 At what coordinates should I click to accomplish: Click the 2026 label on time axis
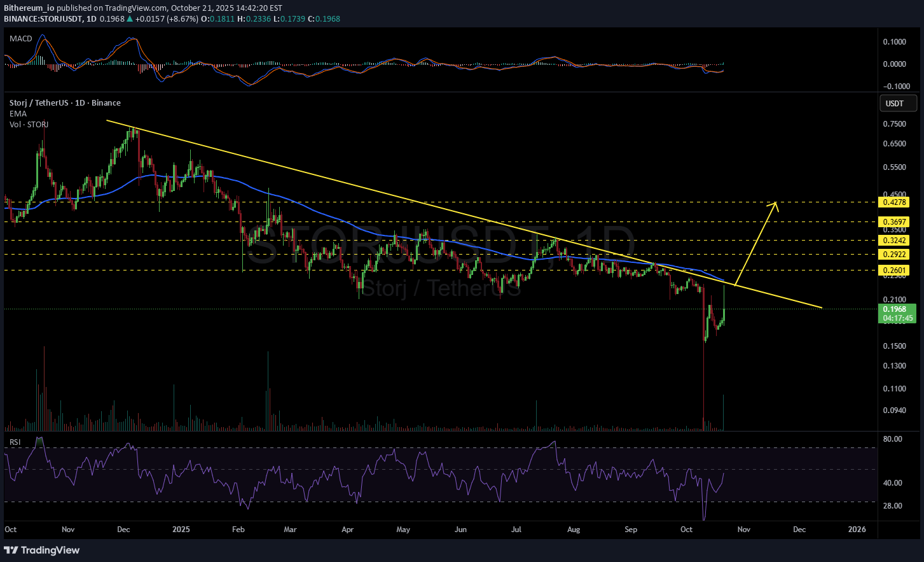pyautogui.click(x=857, y=530)
